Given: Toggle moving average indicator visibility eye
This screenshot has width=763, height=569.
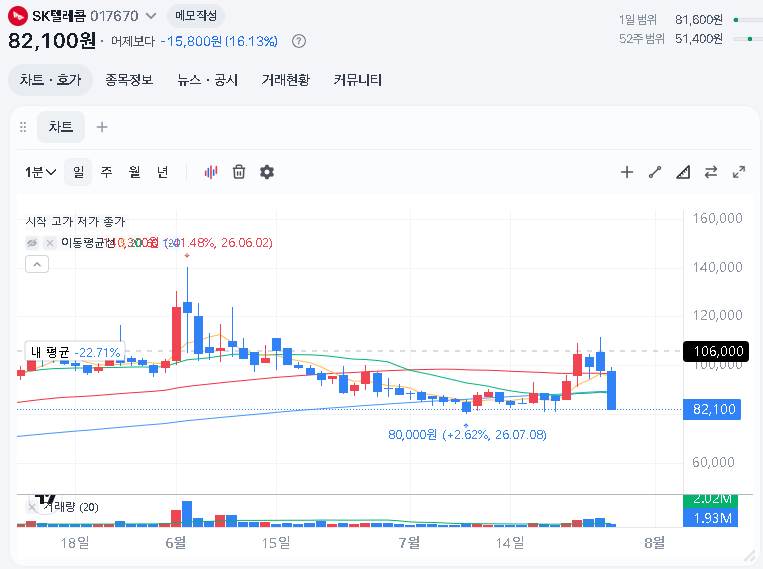Looking at the screenshot, I should tap(32, 242).
